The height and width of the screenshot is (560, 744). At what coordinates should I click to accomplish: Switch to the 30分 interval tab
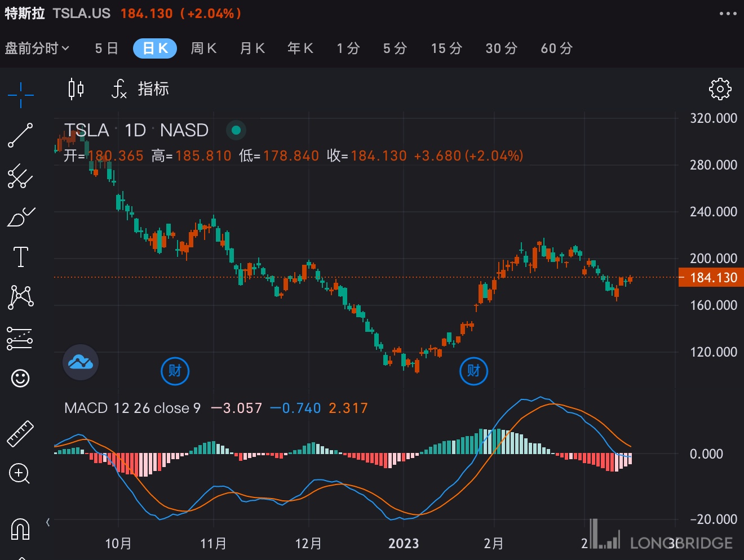tap(502, 48)
